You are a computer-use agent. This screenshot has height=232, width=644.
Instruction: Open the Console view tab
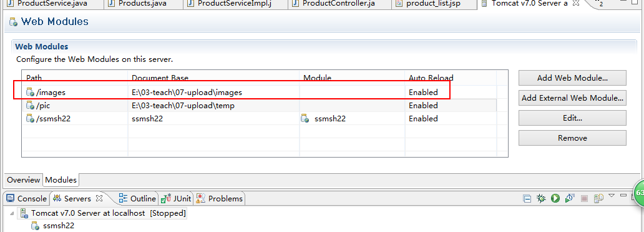[x=27, y=199]
